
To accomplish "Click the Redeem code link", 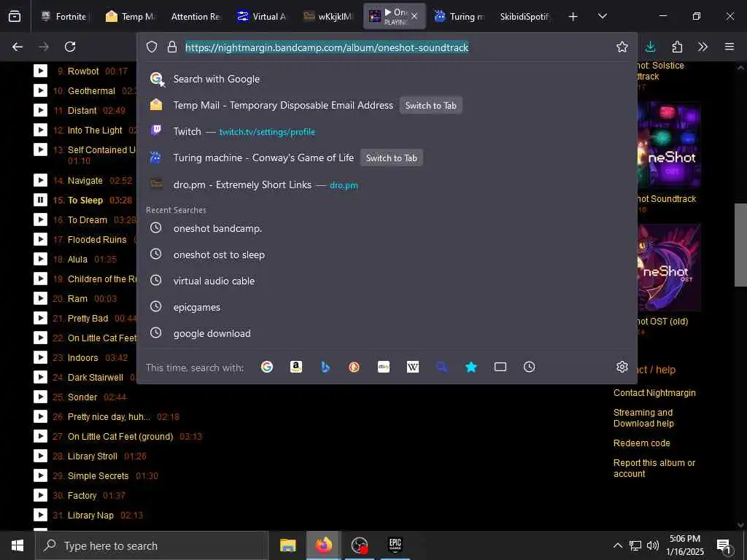I will click(642, 443).
